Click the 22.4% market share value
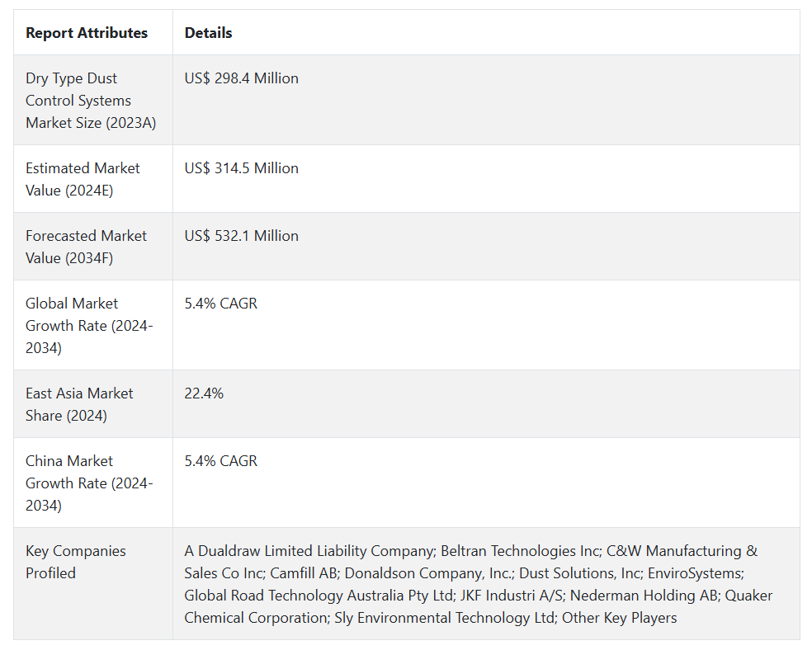 pyautogui.click(x=204, y=393)
